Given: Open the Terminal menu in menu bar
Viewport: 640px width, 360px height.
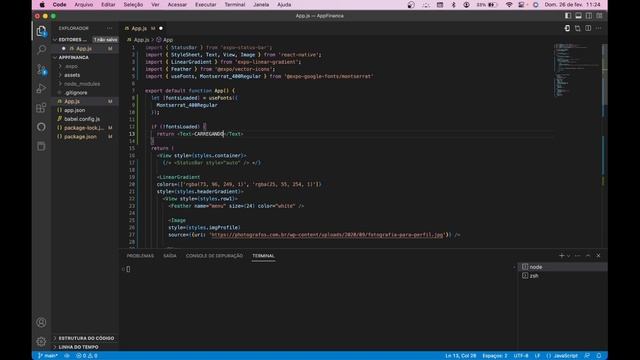Looking at the screenshot, I should coord(235,5).
